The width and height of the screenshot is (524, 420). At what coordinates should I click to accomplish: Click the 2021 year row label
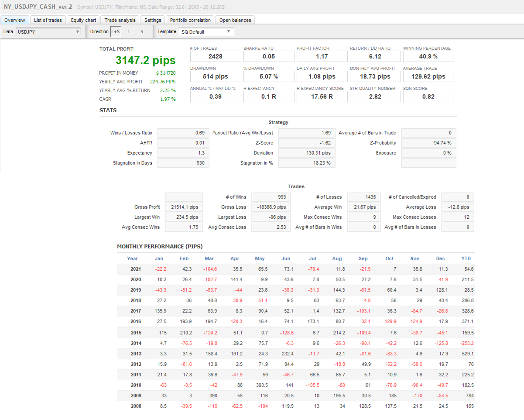[136, 269]
